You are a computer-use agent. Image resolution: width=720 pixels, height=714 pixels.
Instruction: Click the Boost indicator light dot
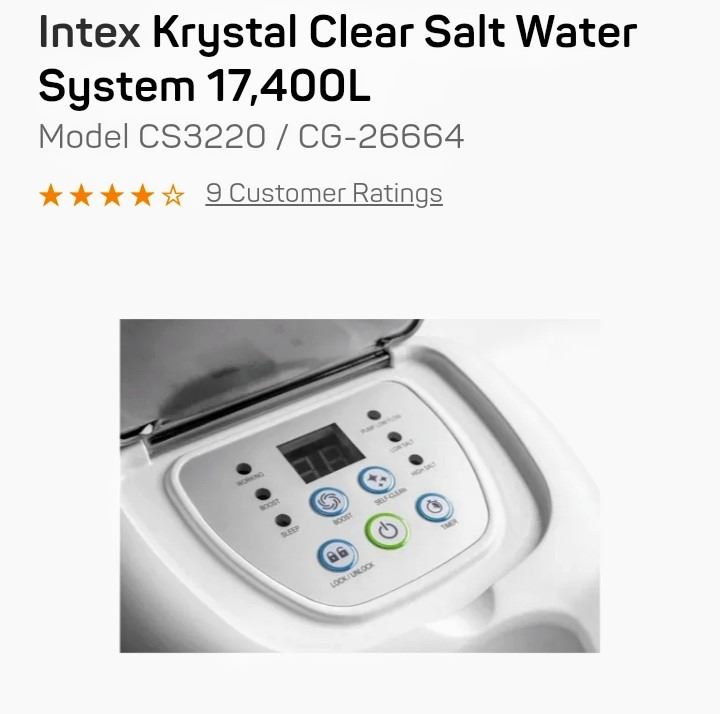coord(263,495)
